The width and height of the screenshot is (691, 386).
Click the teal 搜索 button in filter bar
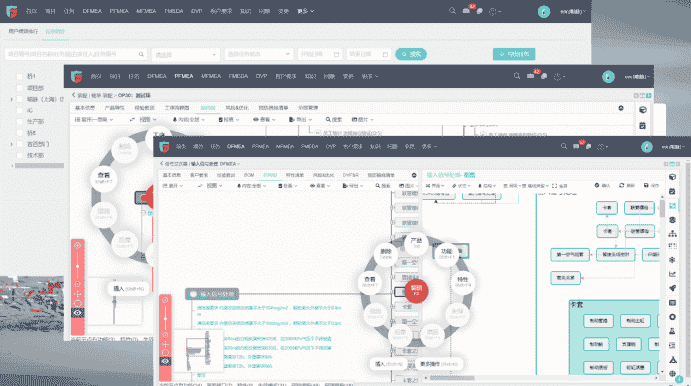click(411, 54)
